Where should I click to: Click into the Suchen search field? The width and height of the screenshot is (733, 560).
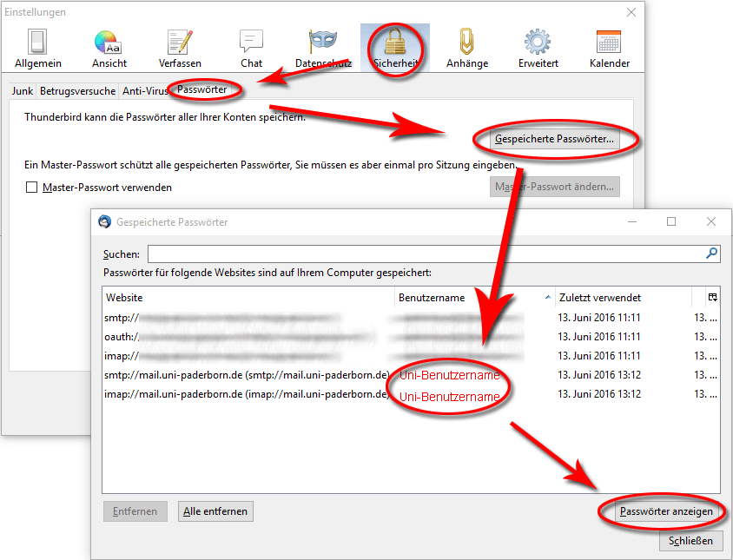coord(426,254)
